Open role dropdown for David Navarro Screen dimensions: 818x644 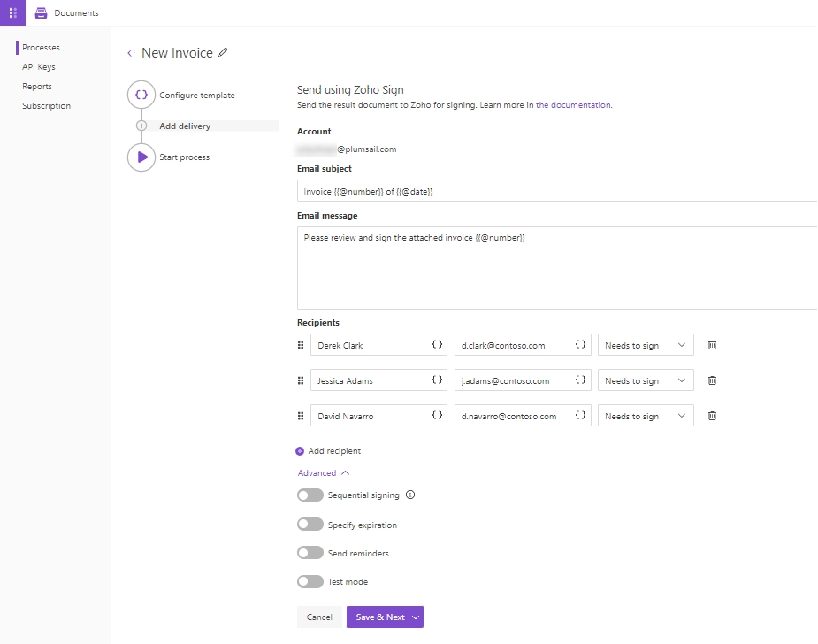pos(646,416)
